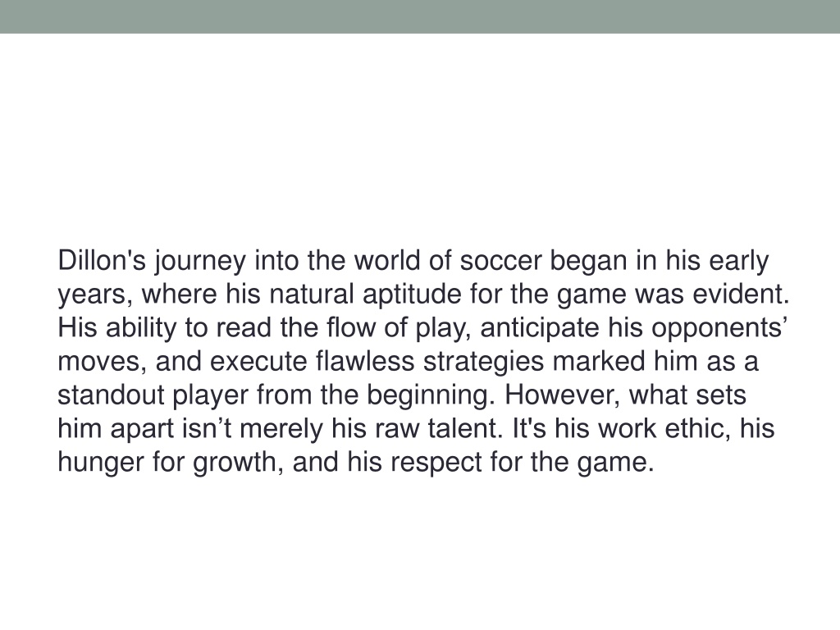
Task: Click the word "ability" in the third line
Action: point(141,330)
